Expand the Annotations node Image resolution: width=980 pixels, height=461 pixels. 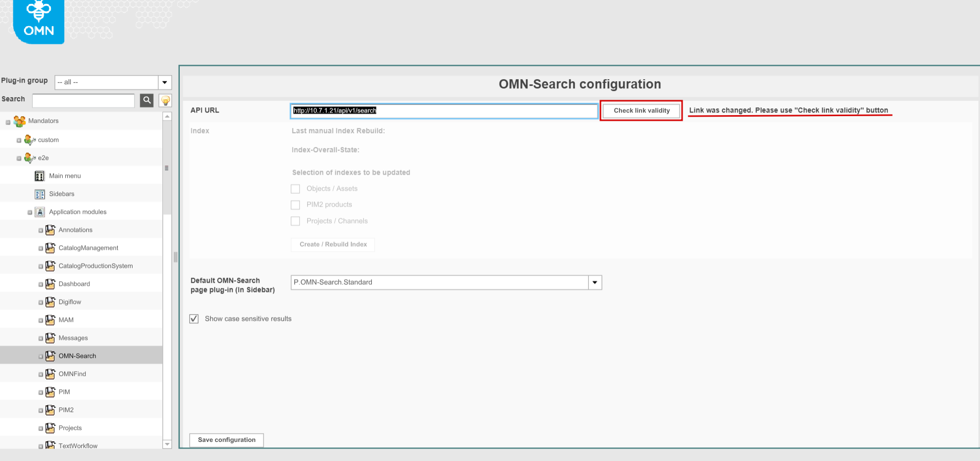click(41, 230)
